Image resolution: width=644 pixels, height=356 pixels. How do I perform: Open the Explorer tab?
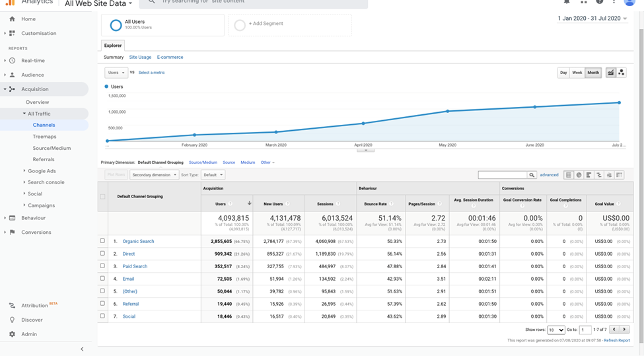(x=112, y=46)
